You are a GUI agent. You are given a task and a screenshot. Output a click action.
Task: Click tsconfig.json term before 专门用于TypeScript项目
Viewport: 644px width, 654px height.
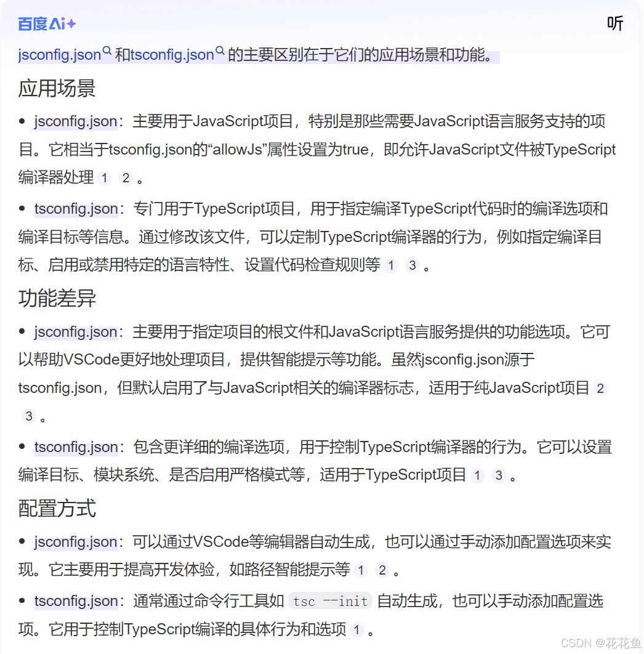point(76,209)
